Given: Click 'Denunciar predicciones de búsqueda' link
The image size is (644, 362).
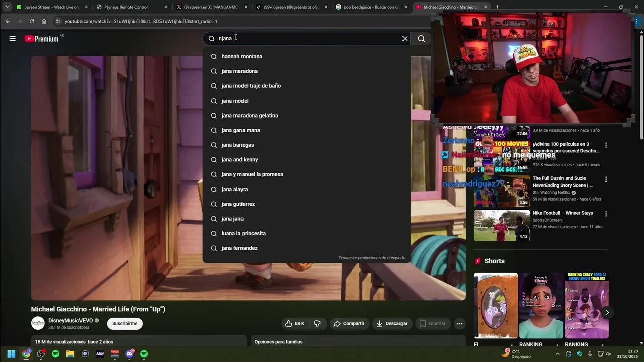Looking at the screenshot, I should pyautogui.click(x=371, y=258).
